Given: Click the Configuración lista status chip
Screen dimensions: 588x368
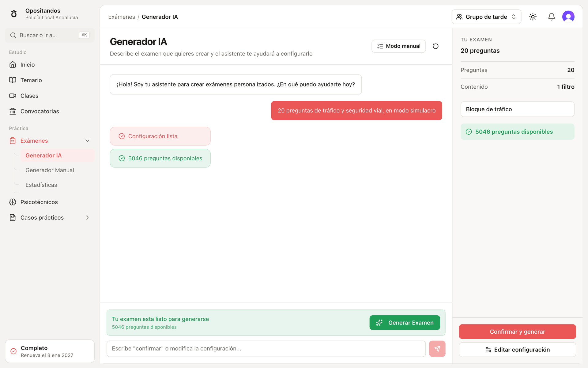Looking at the screenshot, I should coord(160,136).
